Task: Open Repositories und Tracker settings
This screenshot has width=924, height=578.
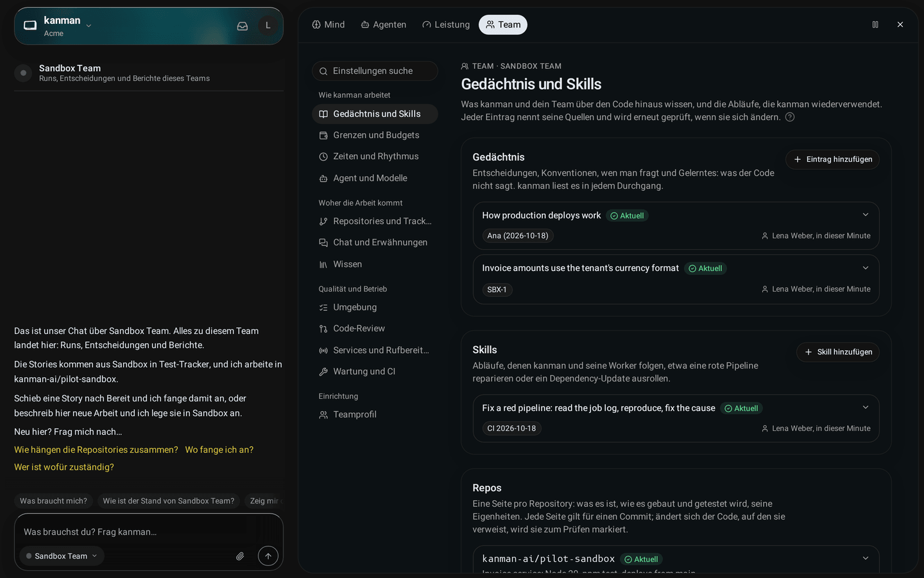Action: click(375, 221)
